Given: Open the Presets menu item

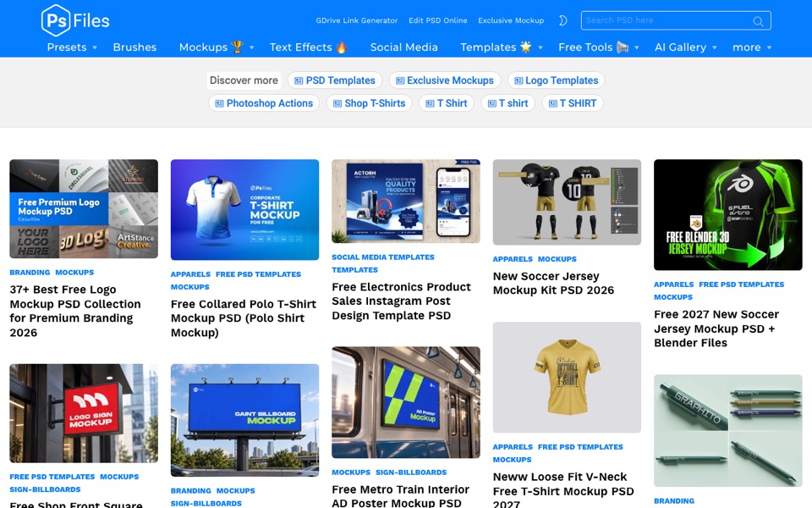Looking at the screenshot, I should [x=67, y=47].
